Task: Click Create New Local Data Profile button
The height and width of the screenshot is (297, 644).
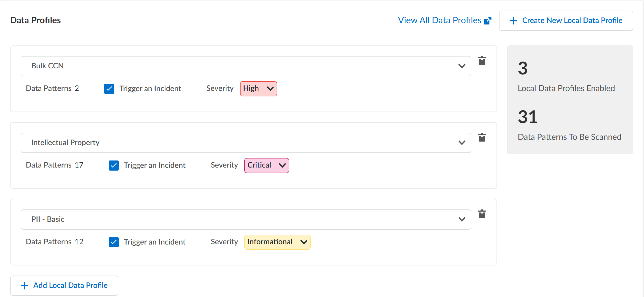Action: pos(566,21)
